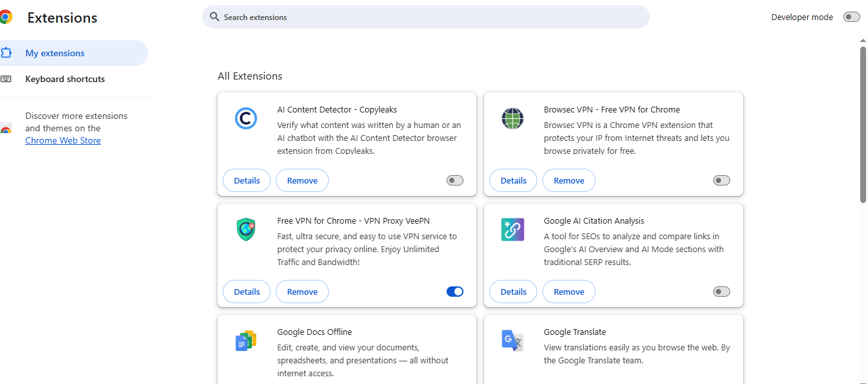Remove the Browsec VPN extension
The height and width of the screenshot is (384, 868).
569,180
